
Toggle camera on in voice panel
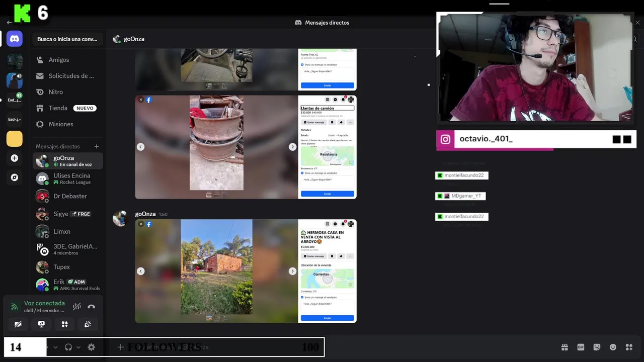pyautogui.click(x=18, y=324)
